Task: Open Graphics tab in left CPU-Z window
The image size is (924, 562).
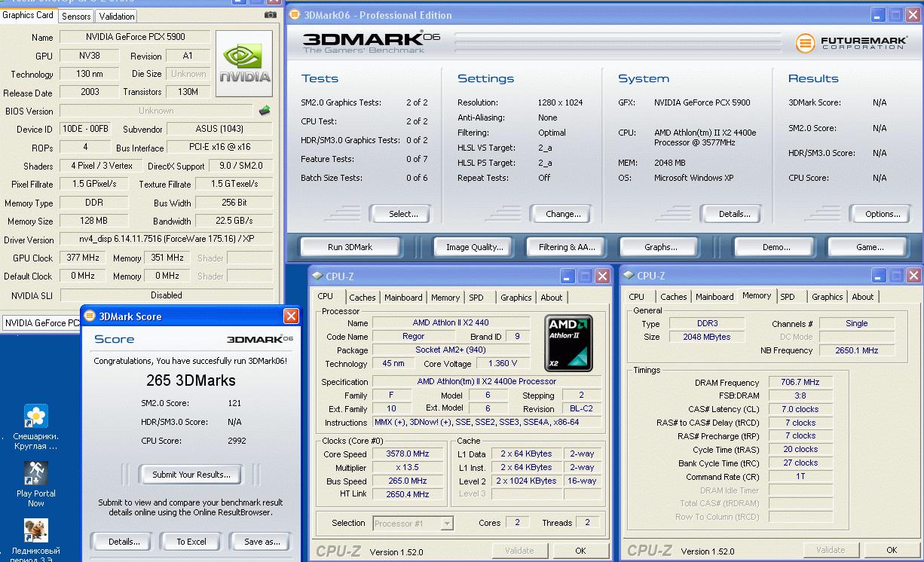Action: (x=516, y=298)
